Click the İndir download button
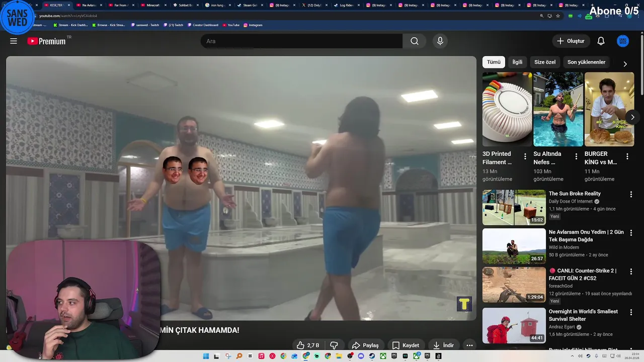644x362 pixels. (443, 345)
